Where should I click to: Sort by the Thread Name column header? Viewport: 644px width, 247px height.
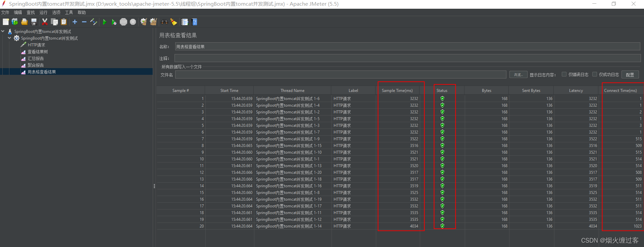(x=292, y=91)
